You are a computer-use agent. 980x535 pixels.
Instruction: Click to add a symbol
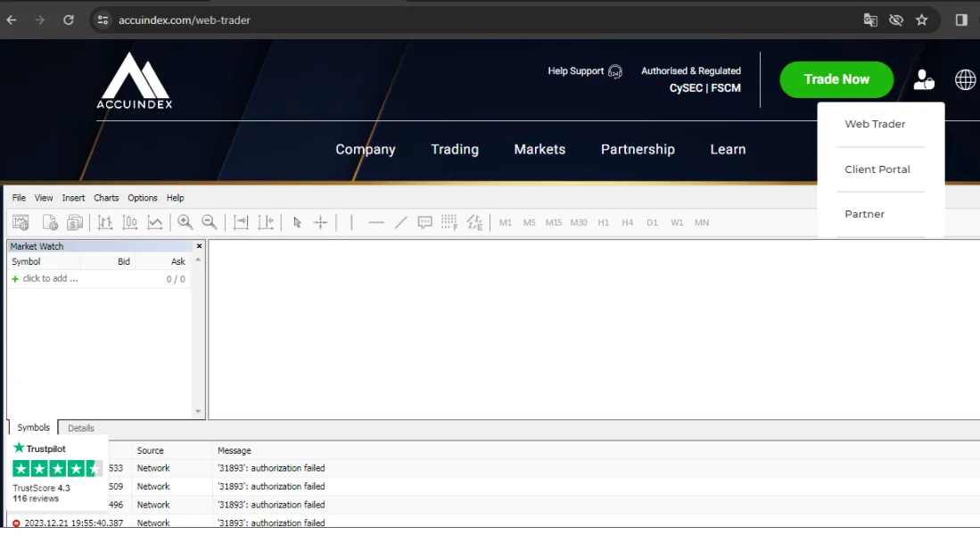coord(50,279)
